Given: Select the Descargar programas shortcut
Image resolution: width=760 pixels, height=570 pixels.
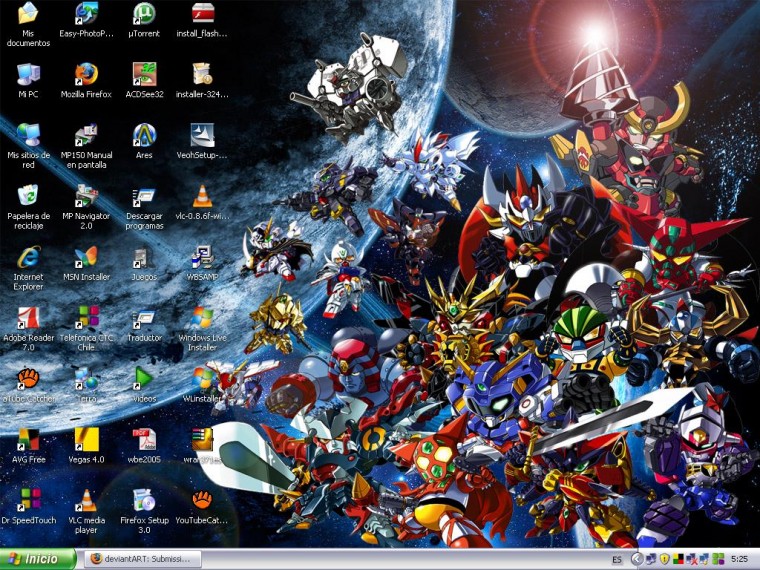Looking at the screenshot, I should [144, 196].
